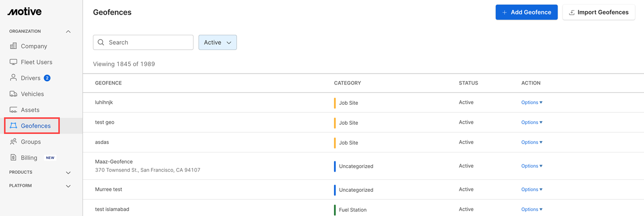Click the Fleet Users monitor icon
This screenshot has width=644, height=216.
pyautogui.click(x=14, y=62)
